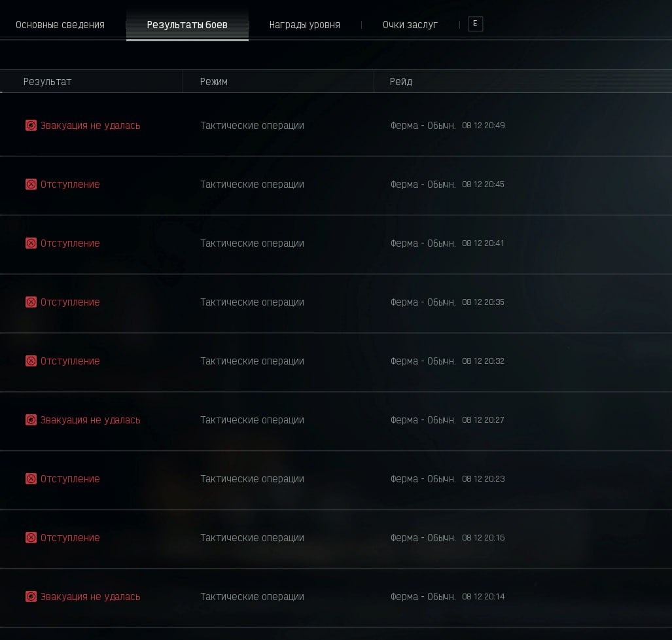Click failed evacuation icon at 20:49 row
Screen dimensions: 672x640
31,126
